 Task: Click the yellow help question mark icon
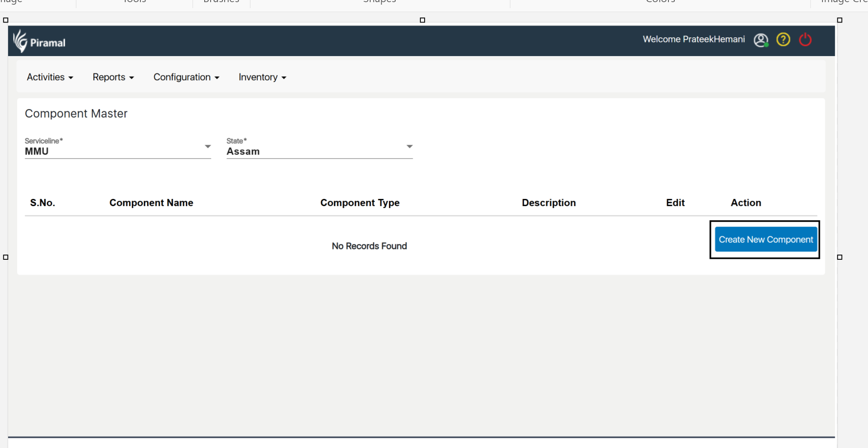coord(783,40)
